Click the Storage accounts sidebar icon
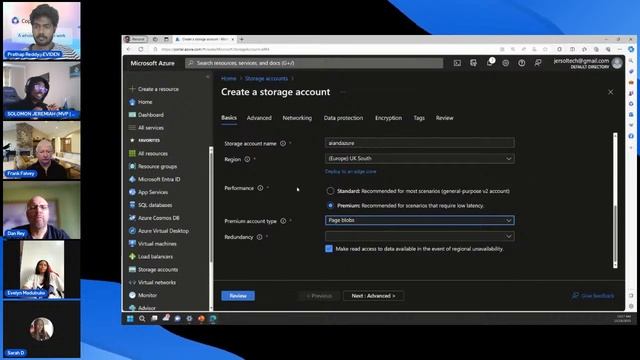This screenshot has height=360, width=640. point(132,269)
